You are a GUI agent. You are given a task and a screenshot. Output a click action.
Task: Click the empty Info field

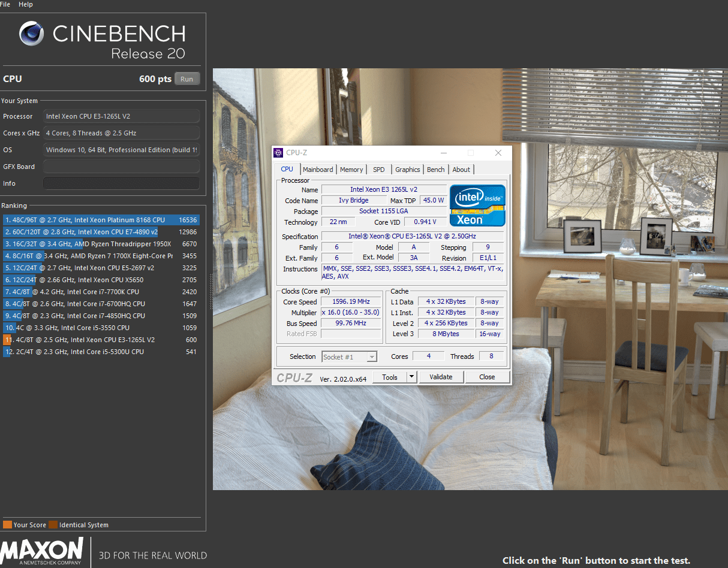pos(121,183)
